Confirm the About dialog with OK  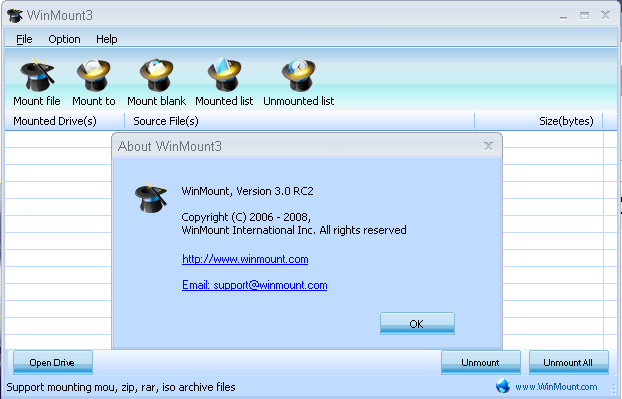point(417,324)
